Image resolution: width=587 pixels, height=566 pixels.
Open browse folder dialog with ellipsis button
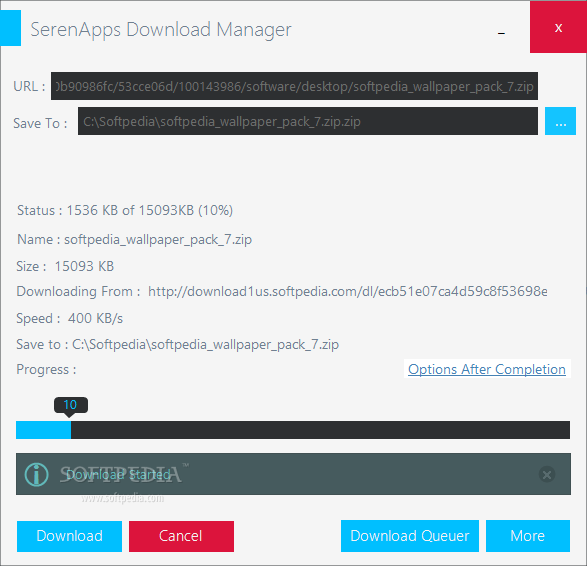[560, 121]
